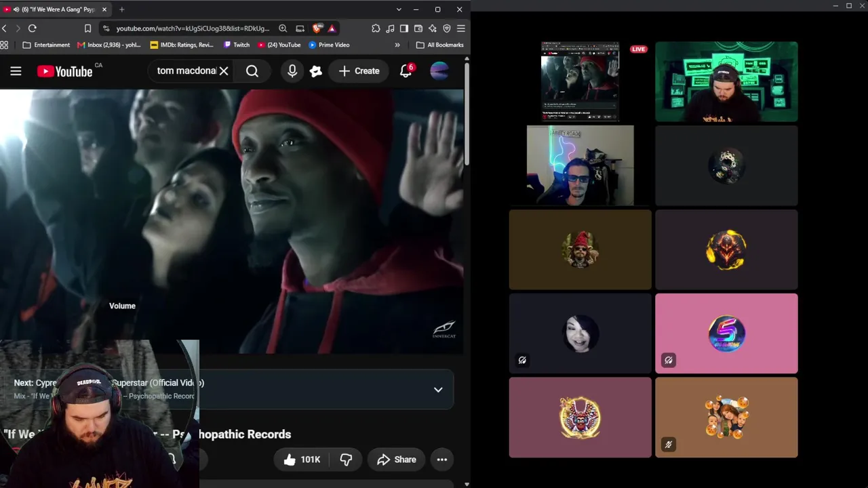Open the Gmail Inbox bookmark
This screenshot has height=488, width=868.
click(x=109, y=45)
